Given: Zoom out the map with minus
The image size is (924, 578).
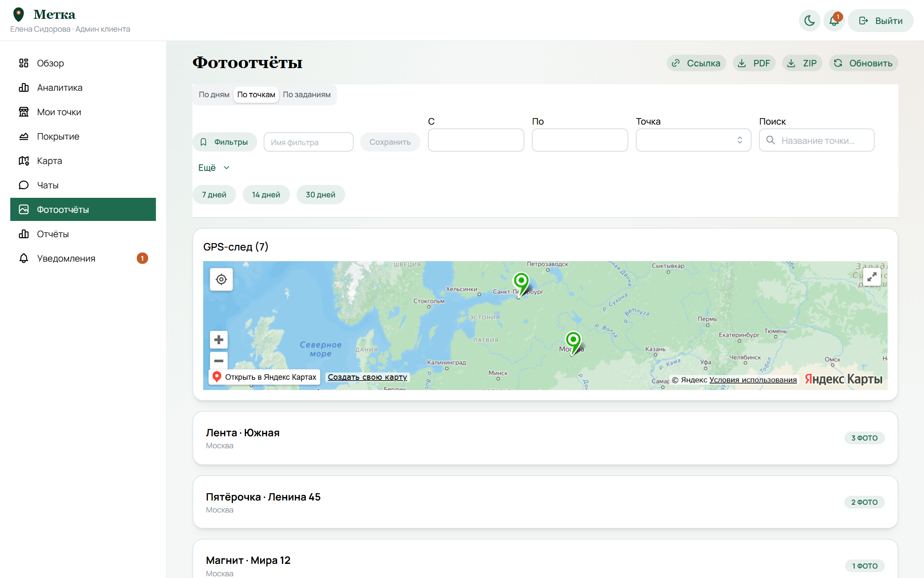Looking at the screenshot, I should click(x=219, y=361).
